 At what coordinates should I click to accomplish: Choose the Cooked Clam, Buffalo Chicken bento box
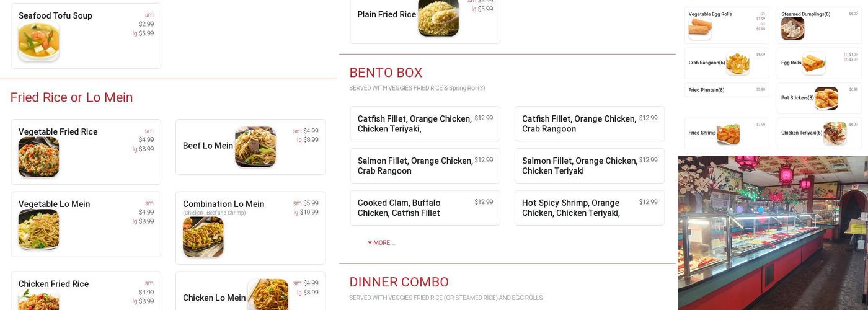tap(425, 208)
